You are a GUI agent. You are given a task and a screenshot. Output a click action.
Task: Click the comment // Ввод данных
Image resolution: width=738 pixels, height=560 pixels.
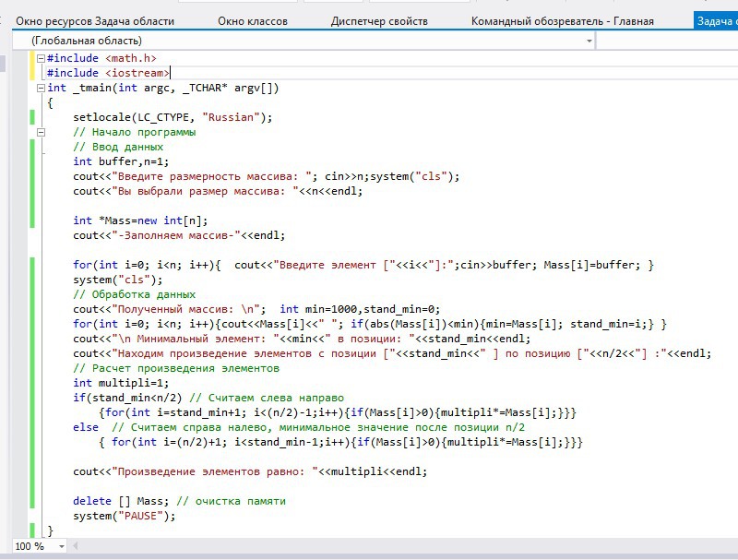(x=118, y=147)
